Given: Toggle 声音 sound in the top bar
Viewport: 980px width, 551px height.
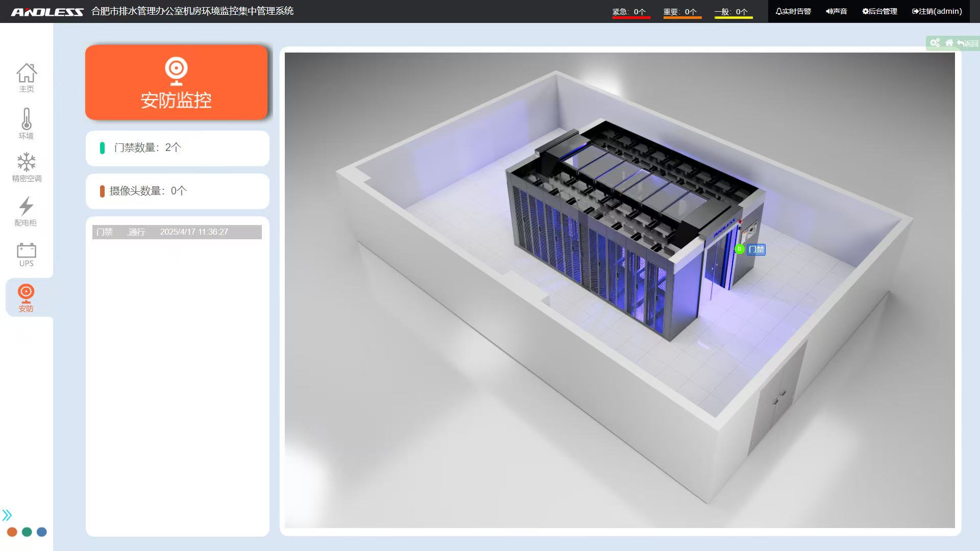Looking at the screenshot, I should pos(837,11).
